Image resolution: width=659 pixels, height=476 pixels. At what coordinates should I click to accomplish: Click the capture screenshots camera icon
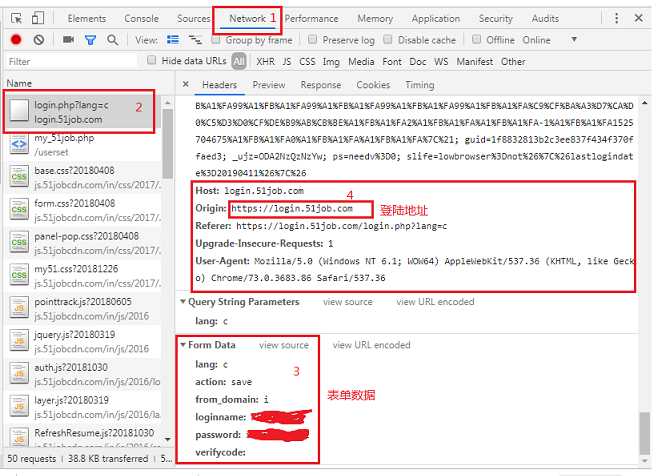click(x=68, y=39)
